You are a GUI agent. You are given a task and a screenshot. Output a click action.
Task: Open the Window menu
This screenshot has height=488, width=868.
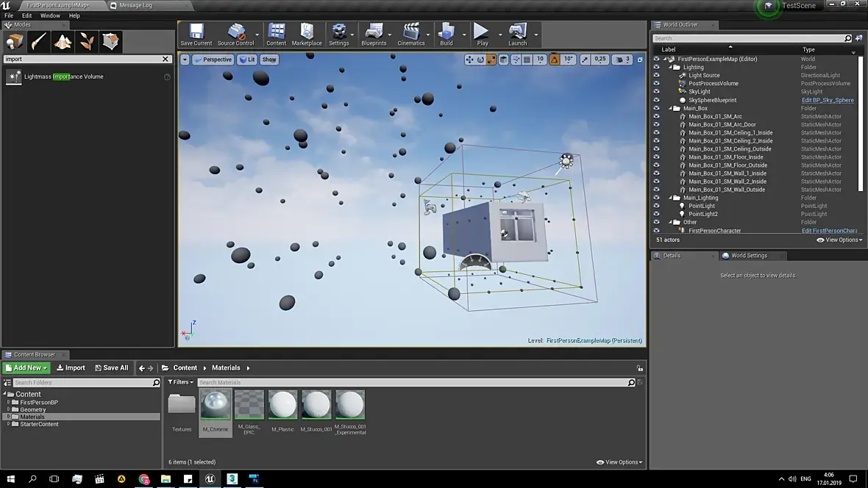(50, 15)
